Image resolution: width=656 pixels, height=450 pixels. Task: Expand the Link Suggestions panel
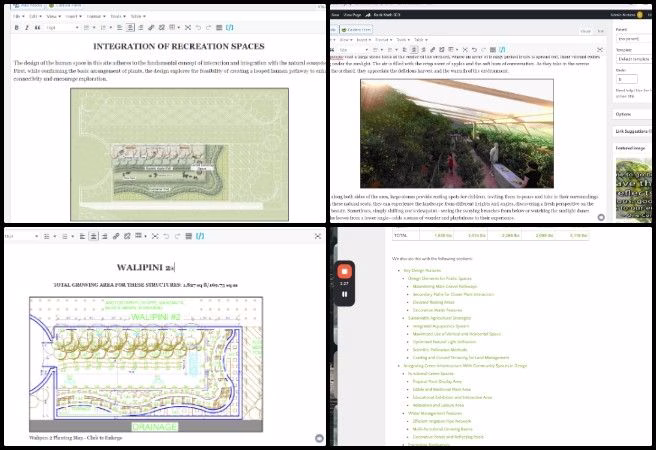tap(633, 131)
